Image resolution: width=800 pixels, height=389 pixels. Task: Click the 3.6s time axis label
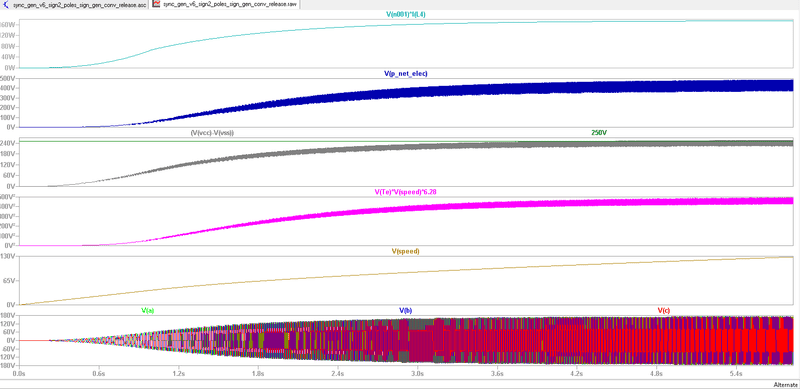point(497,374)
